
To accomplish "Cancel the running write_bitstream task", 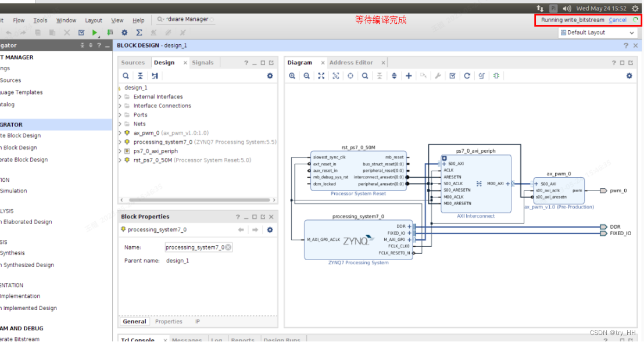I will coord(617,19).
